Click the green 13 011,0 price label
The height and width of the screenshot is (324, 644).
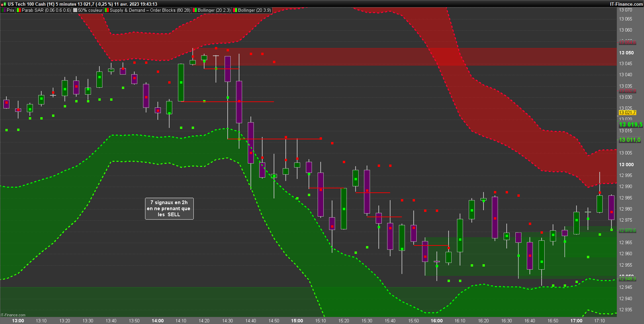point(630,140)
